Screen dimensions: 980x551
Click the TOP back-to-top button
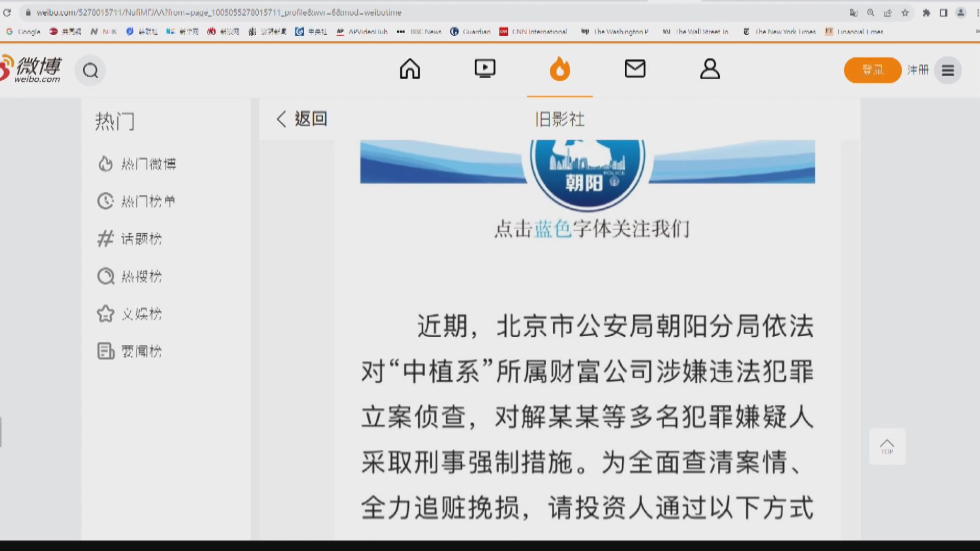(888, 446)
